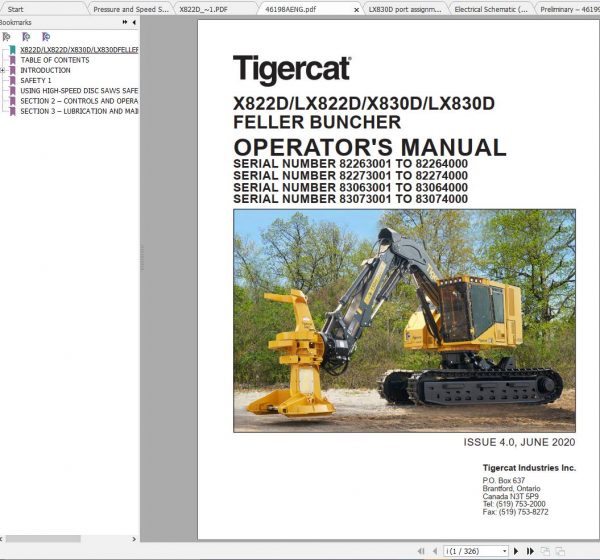
Task: Click the Tigercat Industries Inc. text
Action: pos(529,468)
